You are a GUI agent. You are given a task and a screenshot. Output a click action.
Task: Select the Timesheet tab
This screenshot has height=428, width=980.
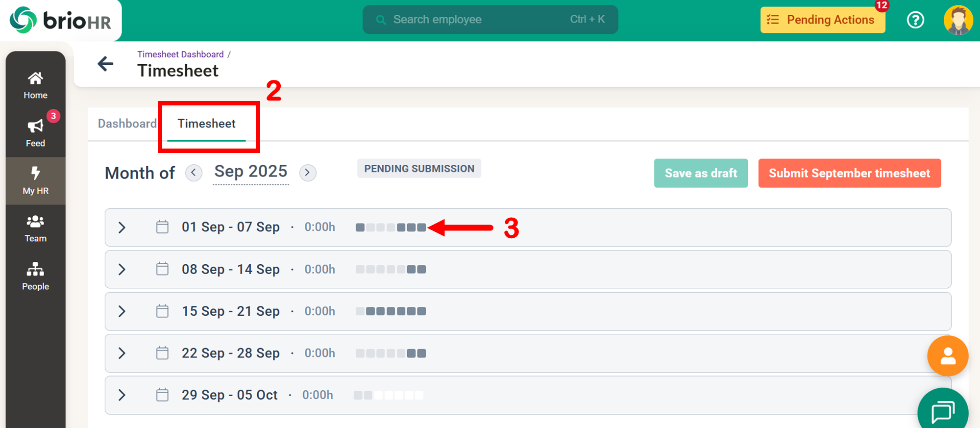point(206,124)
